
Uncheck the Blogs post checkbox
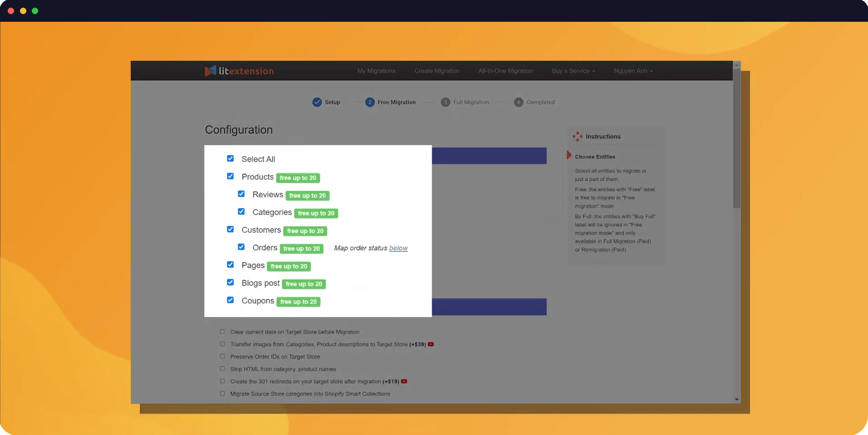(x=230, y=282)
